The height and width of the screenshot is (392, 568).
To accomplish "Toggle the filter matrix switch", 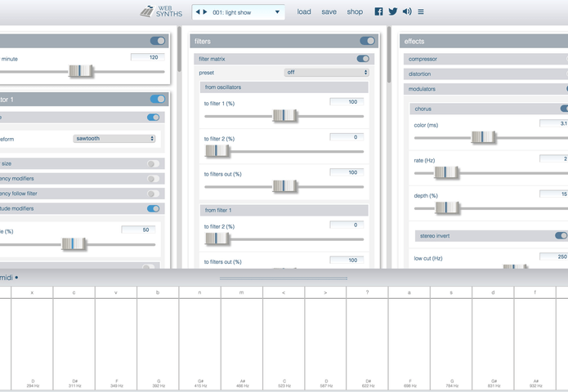I will (x=363, y=59).
